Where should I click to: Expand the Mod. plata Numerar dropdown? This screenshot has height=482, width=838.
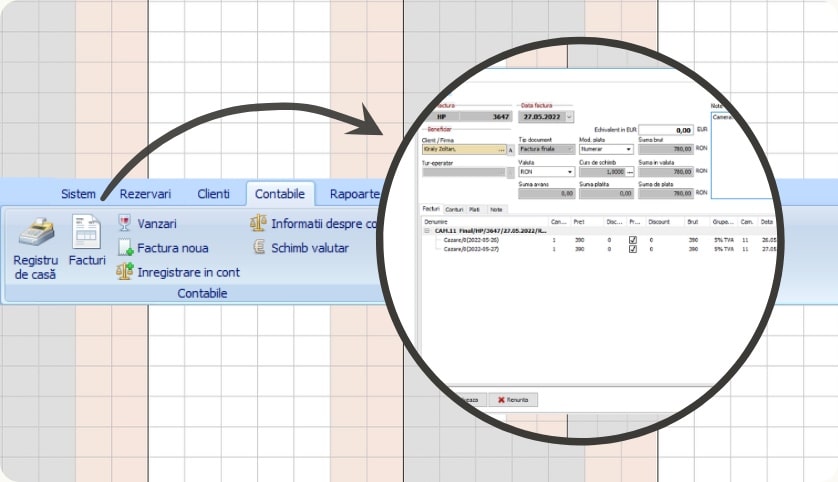coord(629,149)
